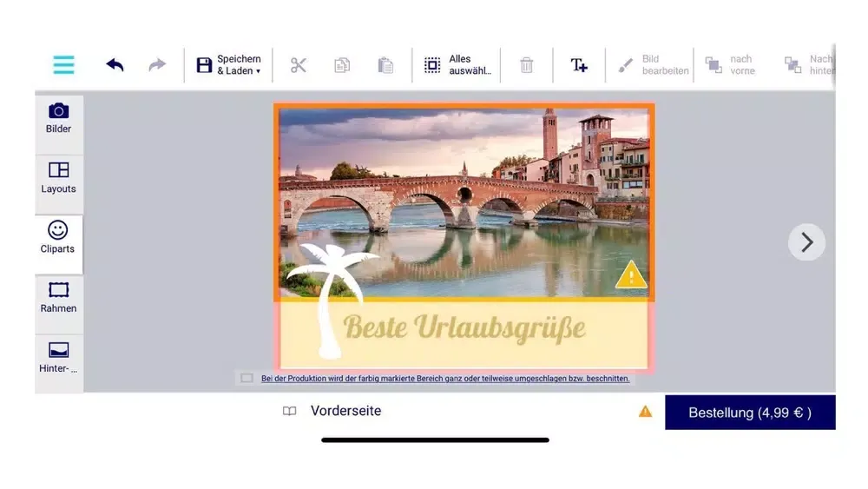Paste from clipboard icon
868x489 pixels.
pyautogui.click(x=386, y=65)
